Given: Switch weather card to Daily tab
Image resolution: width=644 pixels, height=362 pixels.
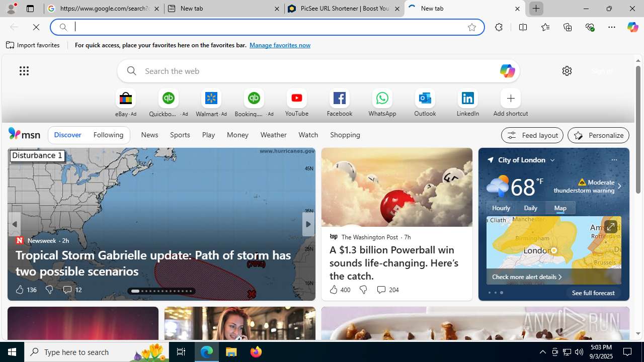Looking at the screenshot, I should (x=531, y=208).
